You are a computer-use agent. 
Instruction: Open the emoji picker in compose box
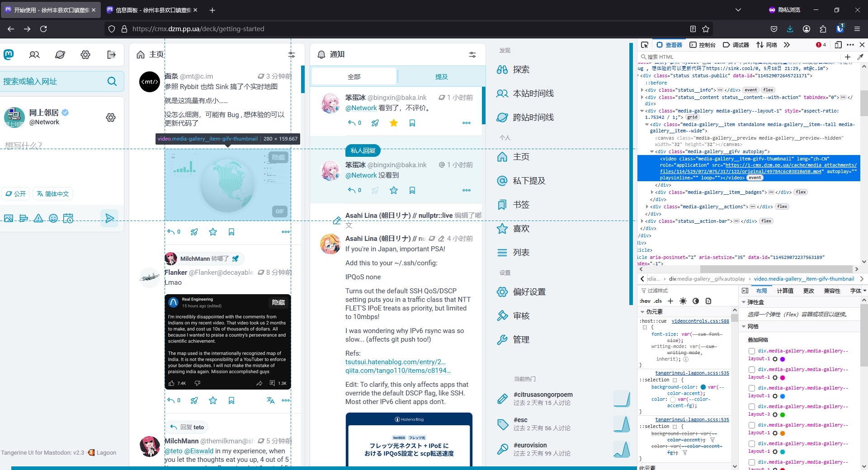coord(53,219)
